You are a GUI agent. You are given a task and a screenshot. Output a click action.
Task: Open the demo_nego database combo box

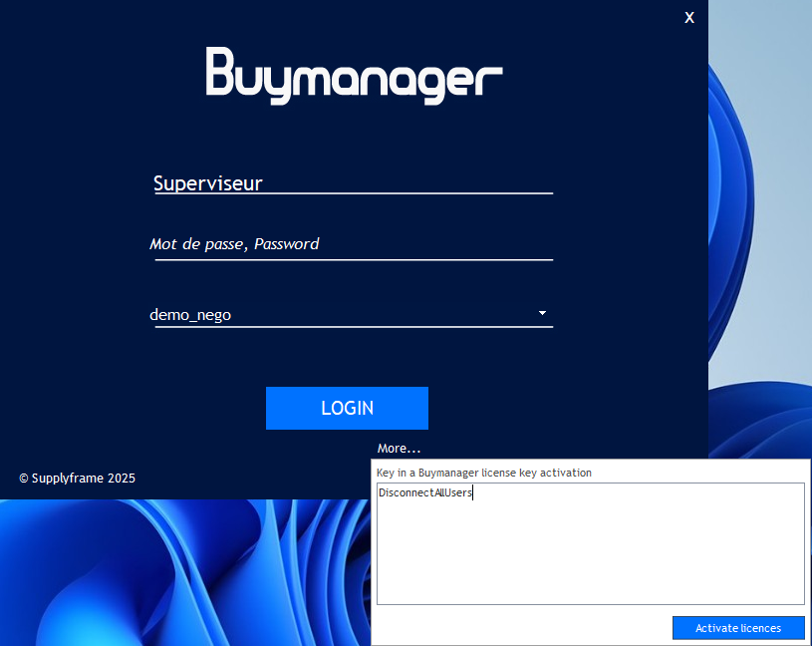[339, 314]
